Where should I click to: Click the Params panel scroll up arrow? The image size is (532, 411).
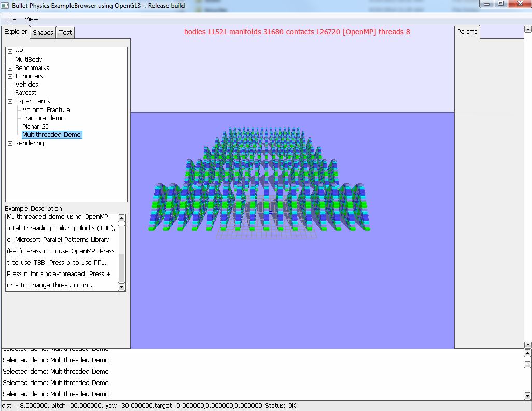tap(527, 29)
